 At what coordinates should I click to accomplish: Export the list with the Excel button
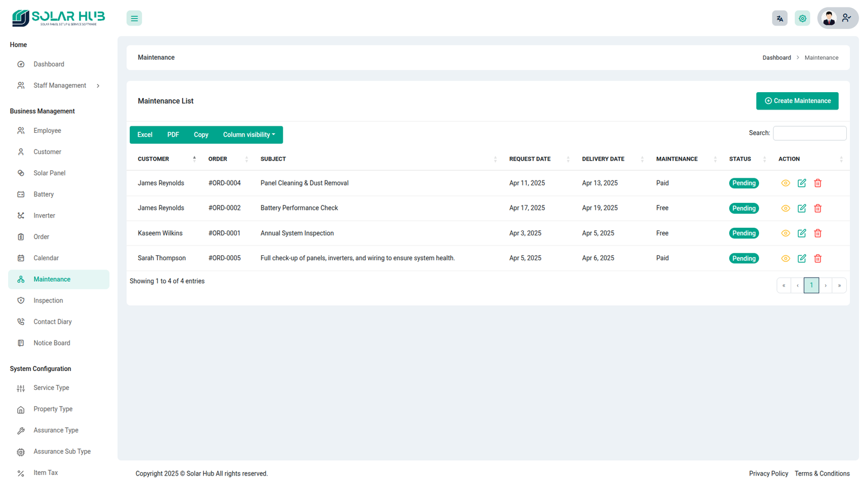click(145, 135)
